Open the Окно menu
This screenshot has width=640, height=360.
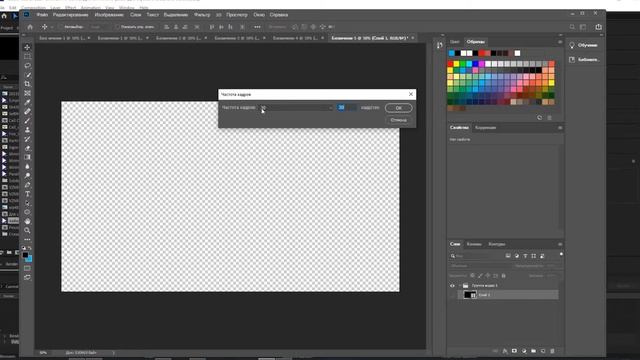(x=259, y=15)
